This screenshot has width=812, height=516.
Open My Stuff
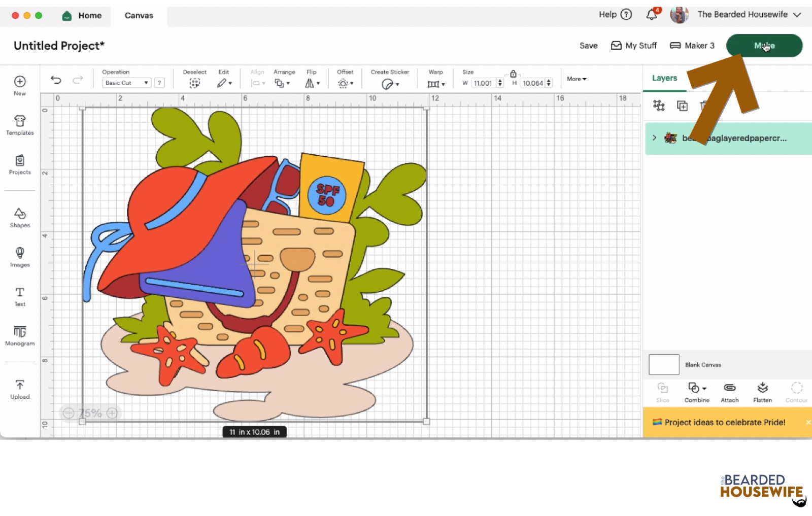[x=634, y=46]
